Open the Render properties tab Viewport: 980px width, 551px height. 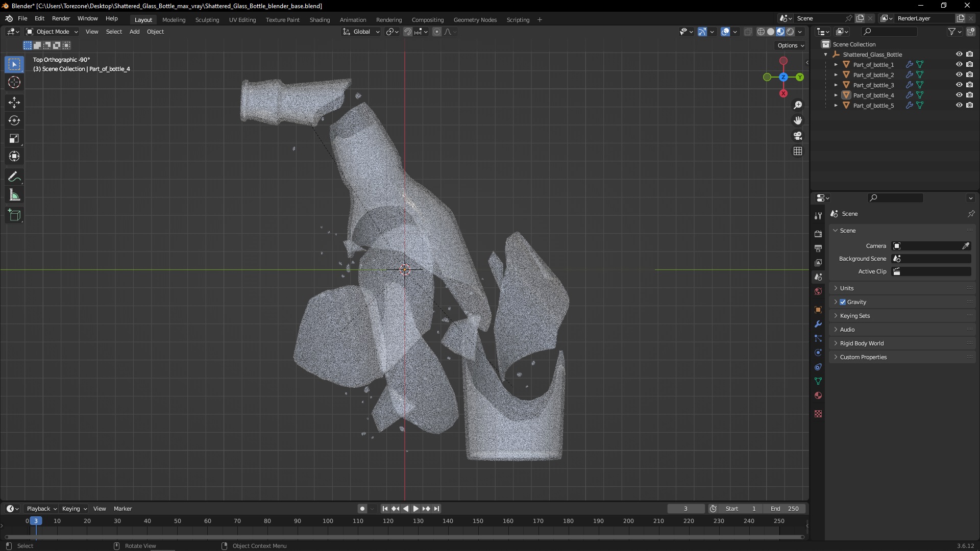click(818, 234)
